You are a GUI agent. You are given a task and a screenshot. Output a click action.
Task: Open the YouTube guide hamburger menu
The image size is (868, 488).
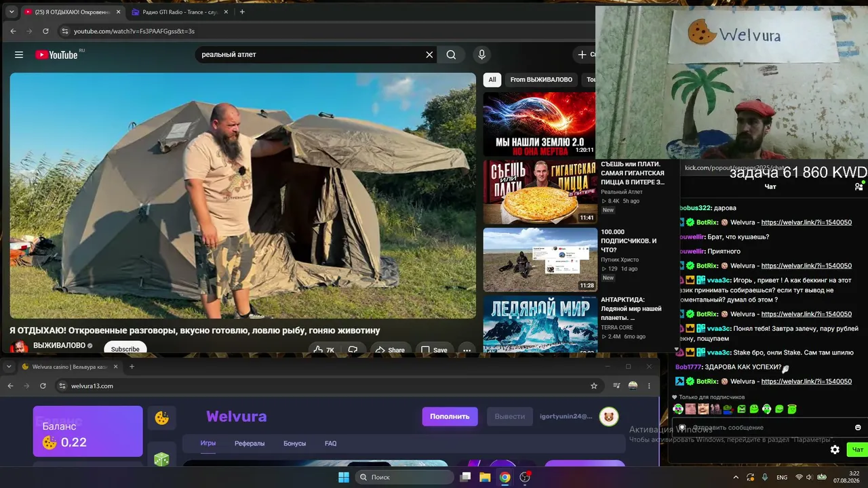coord(19,55)
